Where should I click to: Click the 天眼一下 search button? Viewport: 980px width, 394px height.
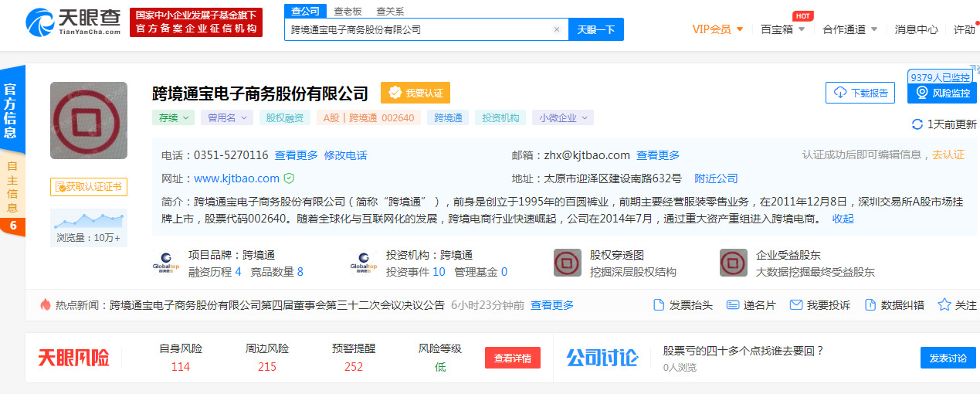click(596, 29)
